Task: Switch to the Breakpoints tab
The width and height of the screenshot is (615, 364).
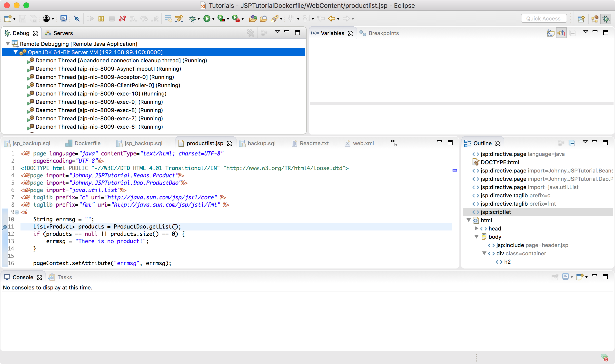Action: coord(379,33)
